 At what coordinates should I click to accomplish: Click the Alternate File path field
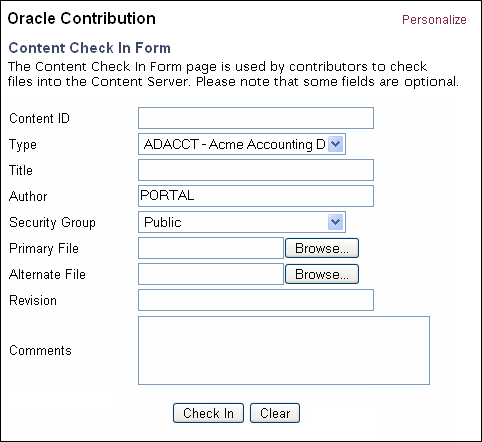pyautogui.click(x=211, y=274)
